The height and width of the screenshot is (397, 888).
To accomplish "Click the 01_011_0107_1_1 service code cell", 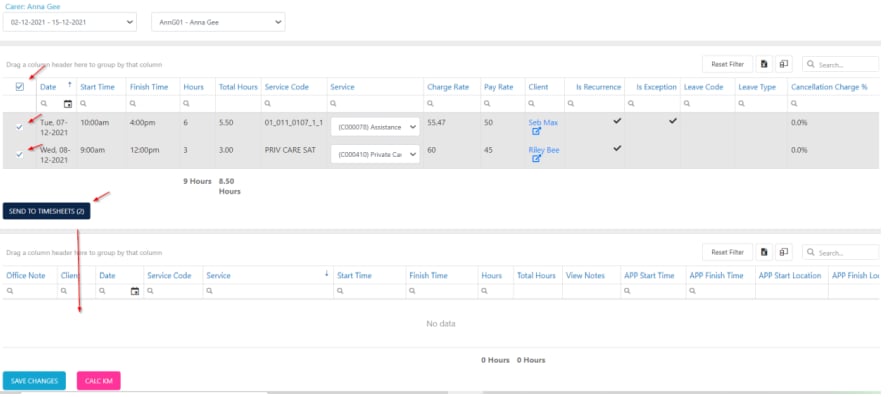I will click(293, 122).
